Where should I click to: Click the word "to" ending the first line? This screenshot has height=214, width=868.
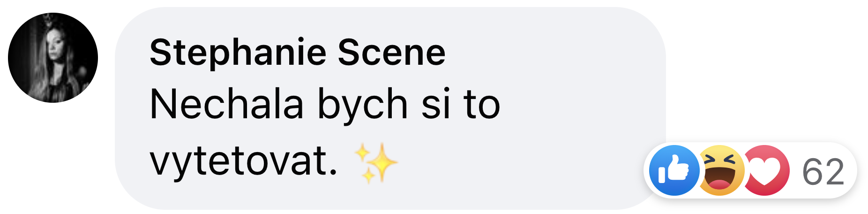[482, 105]
